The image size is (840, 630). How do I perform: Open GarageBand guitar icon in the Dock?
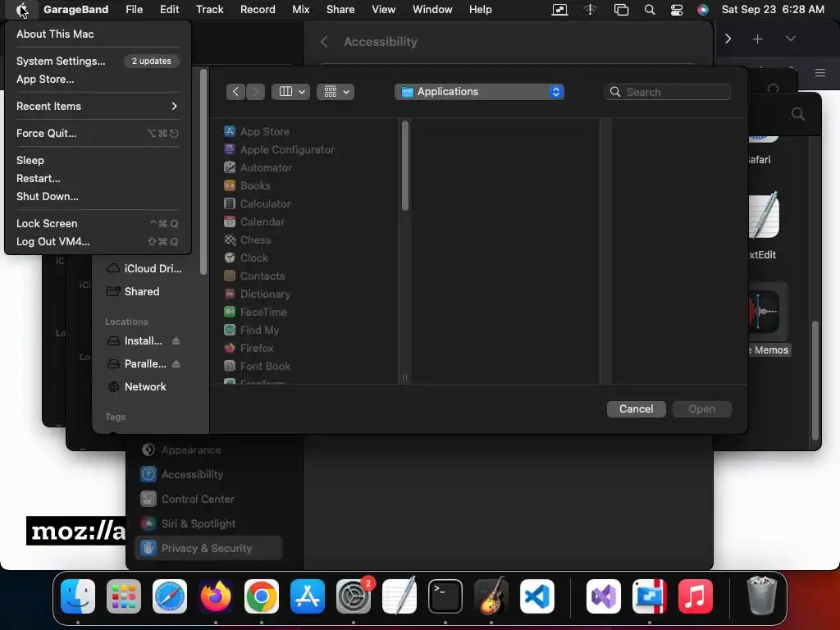(x=491, y=596)
